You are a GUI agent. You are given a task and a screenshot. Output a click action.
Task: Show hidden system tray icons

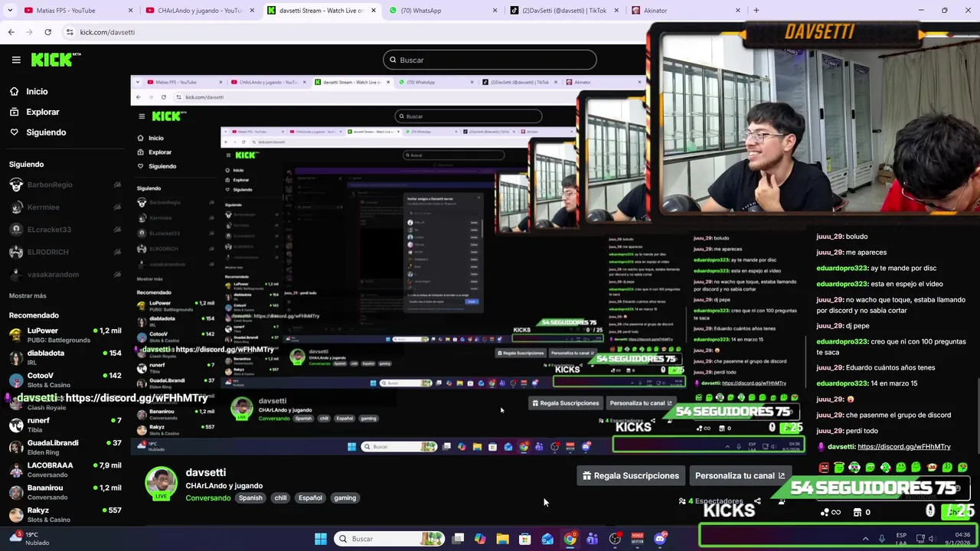[x=866, y=539]
